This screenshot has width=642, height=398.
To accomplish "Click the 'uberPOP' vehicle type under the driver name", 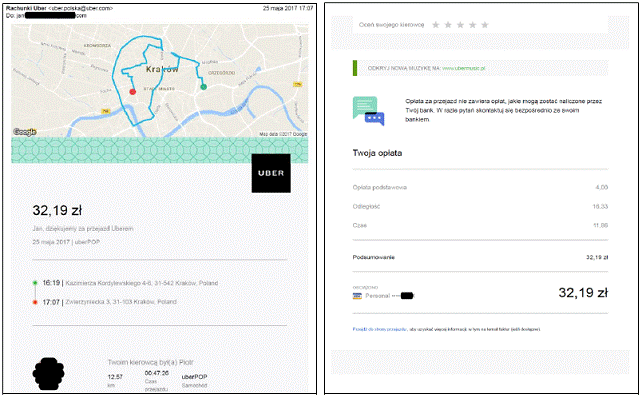I will (194, 377).
